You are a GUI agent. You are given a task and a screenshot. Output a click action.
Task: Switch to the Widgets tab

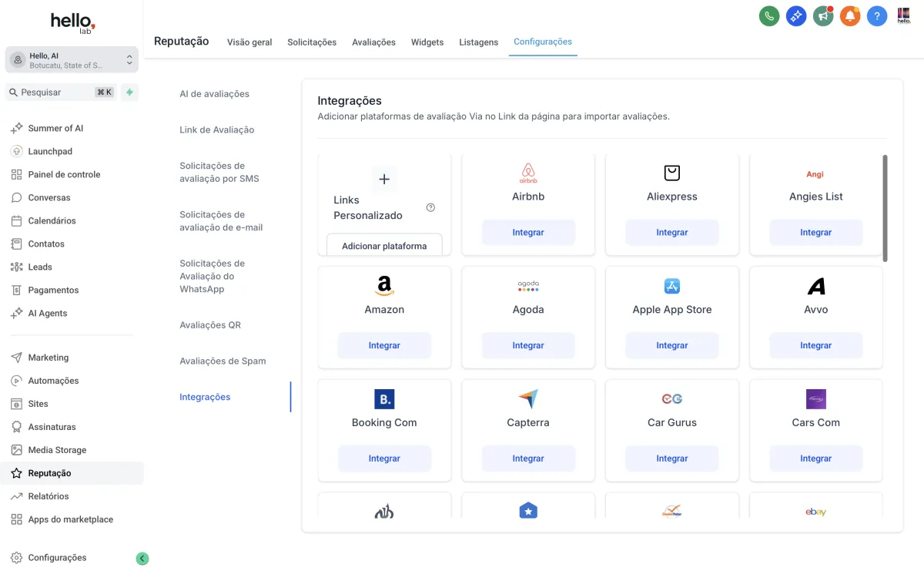pyautogui.click(x=427, y=42)
